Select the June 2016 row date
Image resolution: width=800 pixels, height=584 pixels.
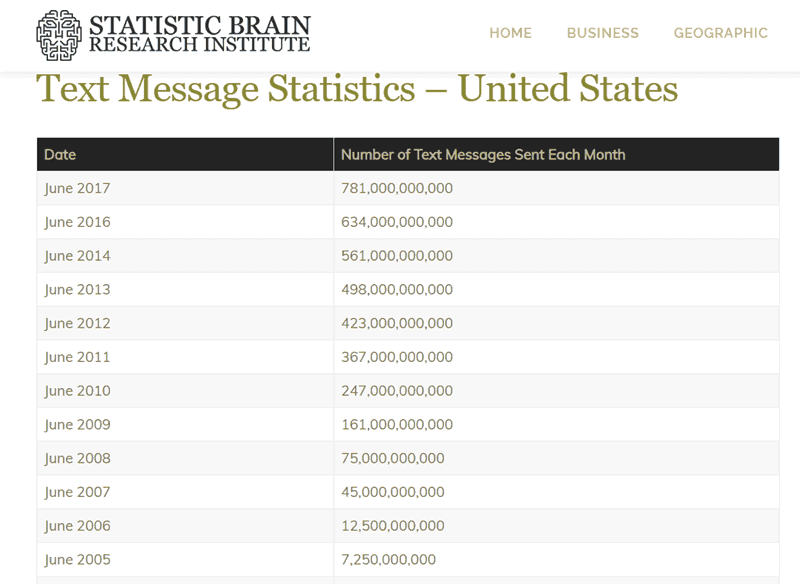77,222
